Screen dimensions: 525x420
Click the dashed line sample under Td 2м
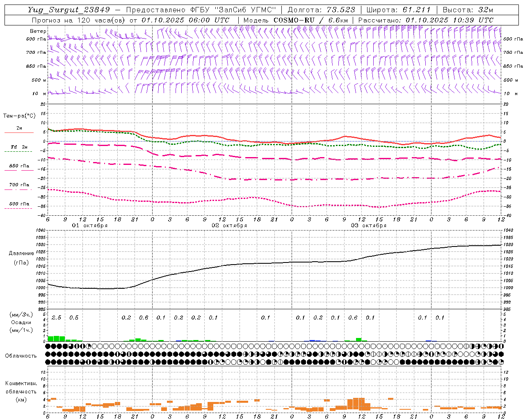18,151
